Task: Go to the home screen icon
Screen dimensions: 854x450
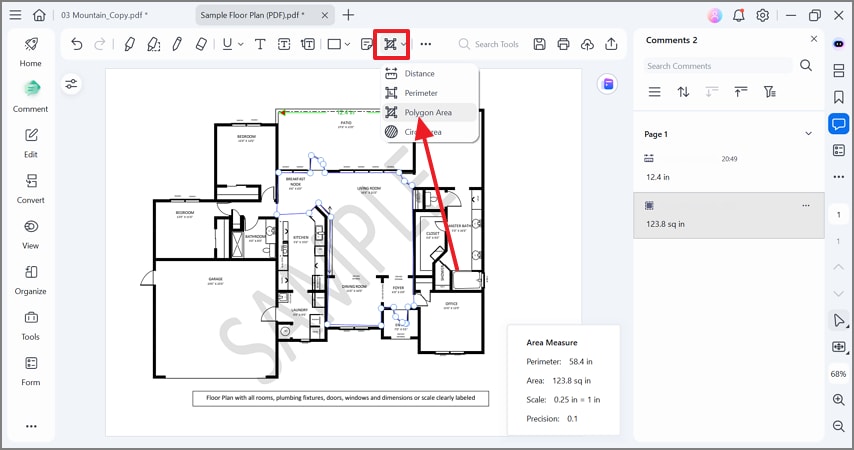Action: [39, 15]
